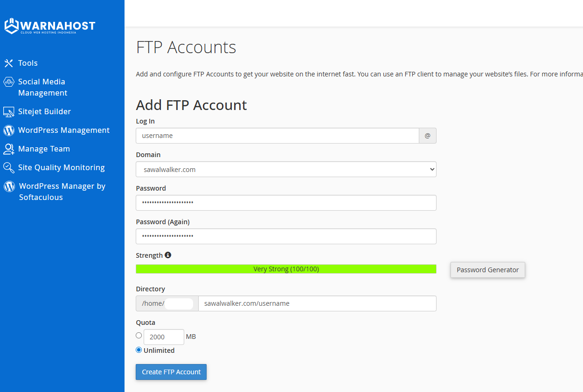Screen dimensions: 583x392
Task: Click the WordPress Manager by Softaculous icon
Action: 9,186
